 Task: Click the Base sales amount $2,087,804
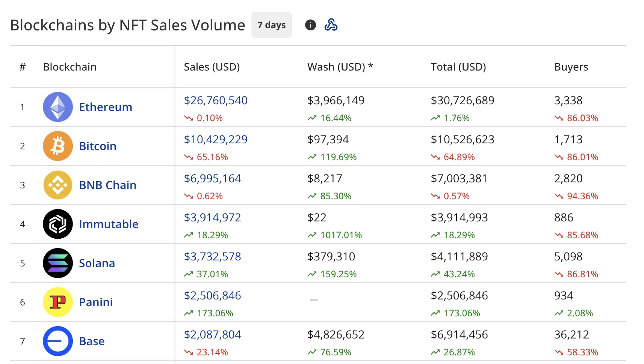[212, 334]
